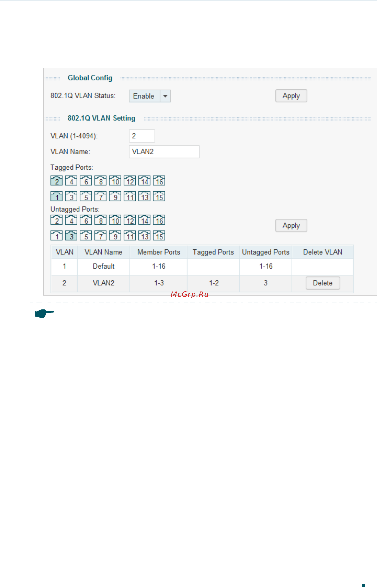Click the Delete VLAN column header
The width and height of the screenshot is (377, 588).
(x=323, y=252)
